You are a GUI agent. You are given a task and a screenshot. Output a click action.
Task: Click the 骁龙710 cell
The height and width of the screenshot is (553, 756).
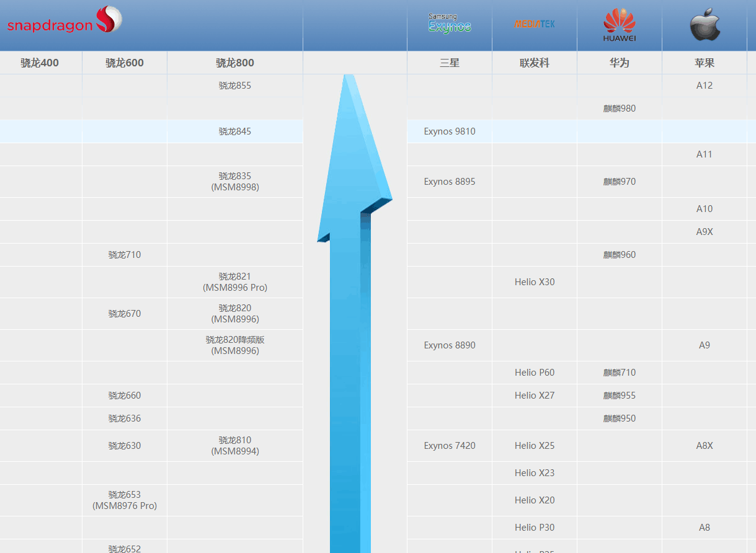(x=125, y=255)
